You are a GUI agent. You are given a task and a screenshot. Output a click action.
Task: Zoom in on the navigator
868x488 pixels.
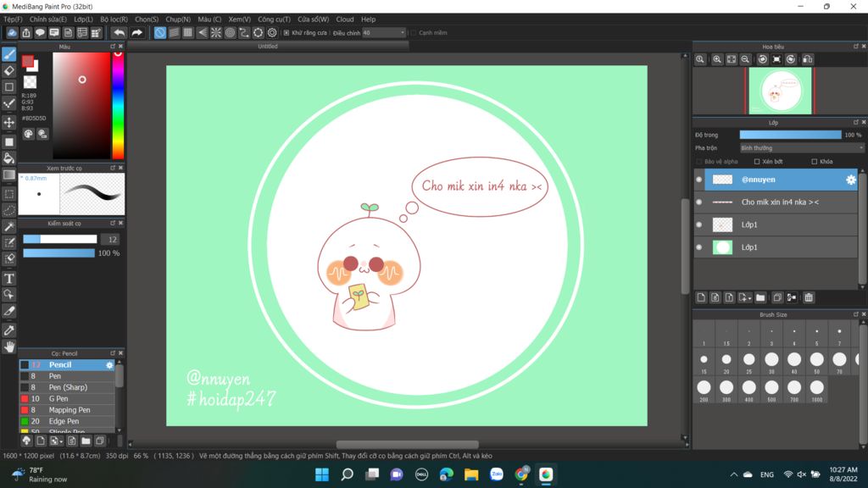717,59
